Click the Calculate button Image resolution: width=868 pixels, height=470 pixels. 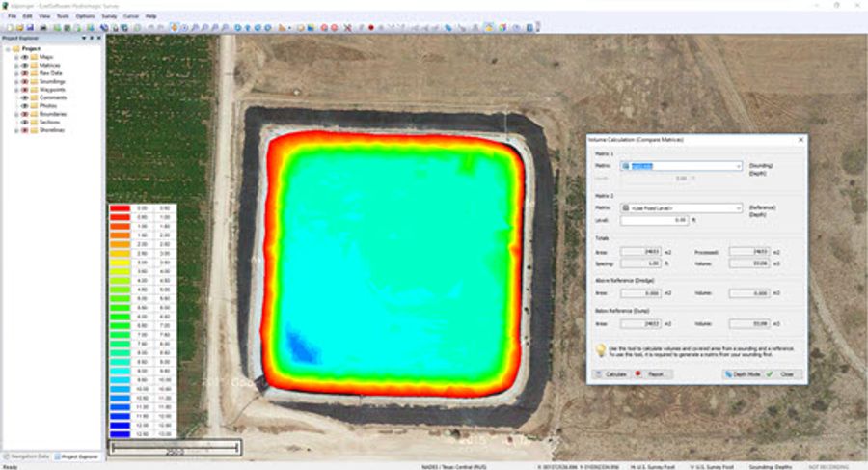pyautogui.click(x=611, y=374)
